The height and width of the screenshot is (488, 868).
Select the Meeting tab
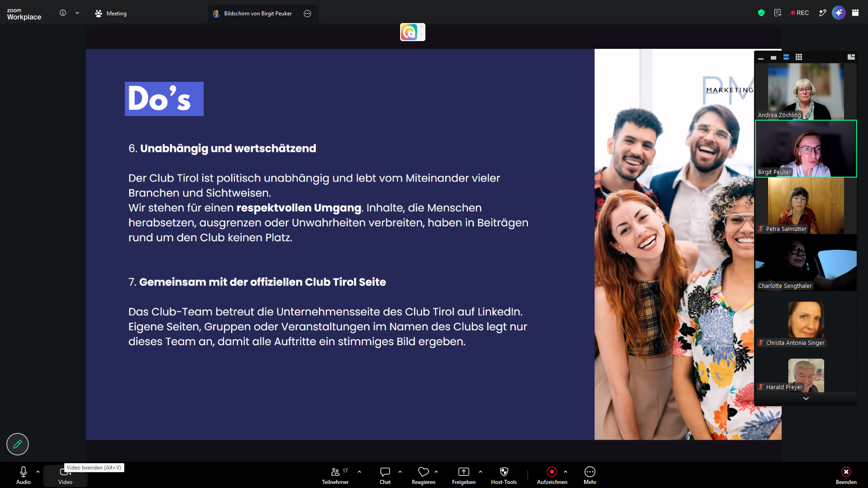(111, 14)
